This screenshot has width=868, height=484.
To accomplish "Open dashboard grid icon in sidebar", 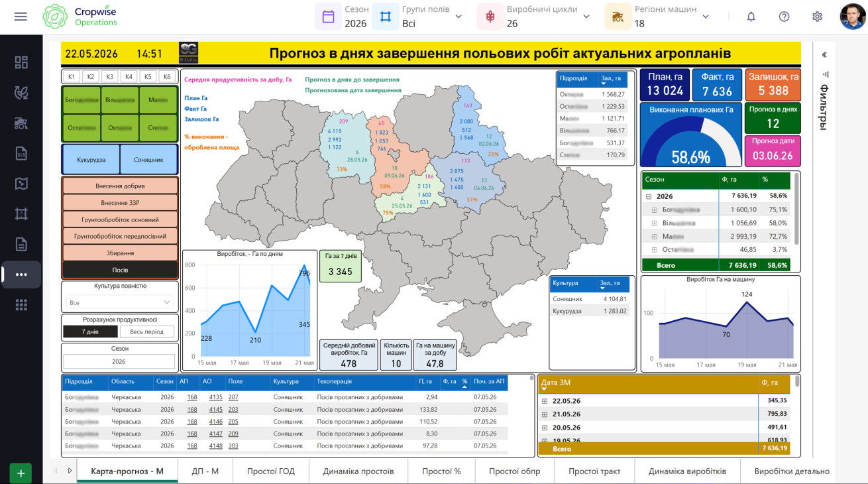I will pyautogui.click(x=21, y=62).
